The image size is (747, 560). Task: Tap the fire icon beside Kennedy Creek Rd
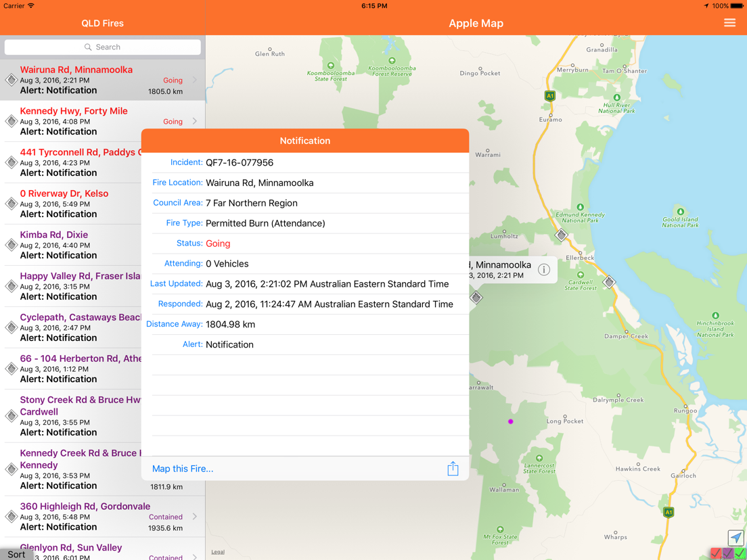click(x=12, y=469)
